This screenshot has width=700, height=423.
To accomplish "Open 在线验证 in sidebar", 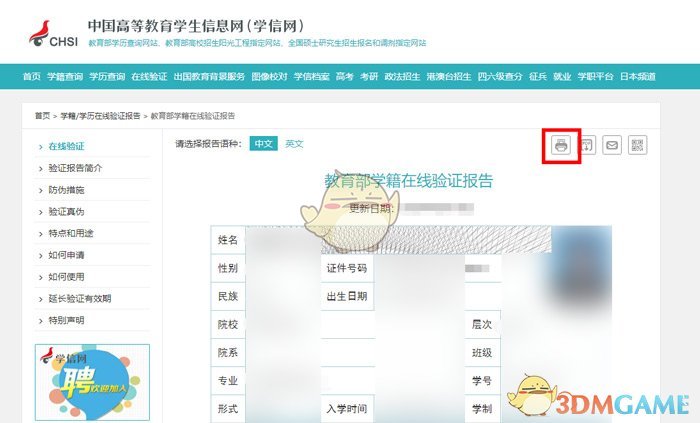I will tap(67, 146).
